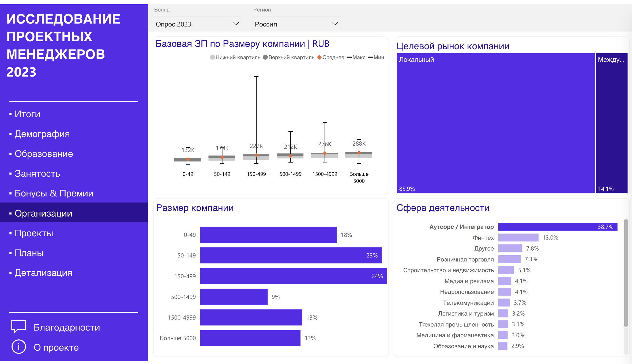Click the 0-49 salary box with 132K
This screenshot has height=364, width=632.
click(187, 160)
